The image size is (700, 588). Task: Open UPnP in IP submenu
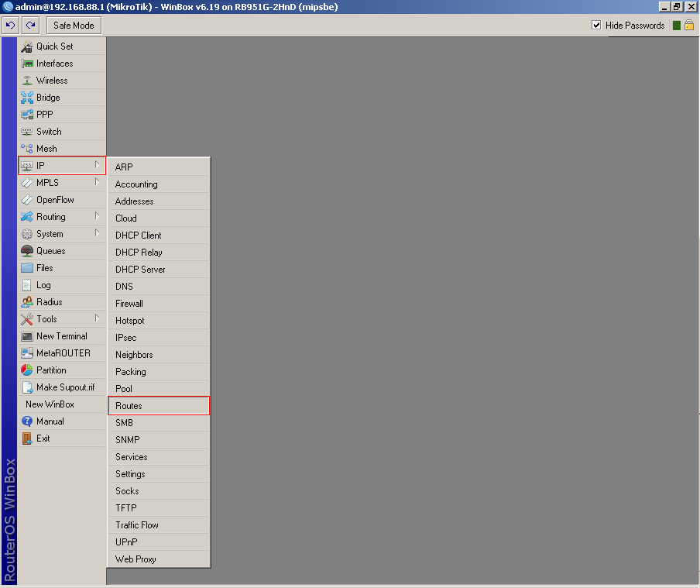(159, 542)
